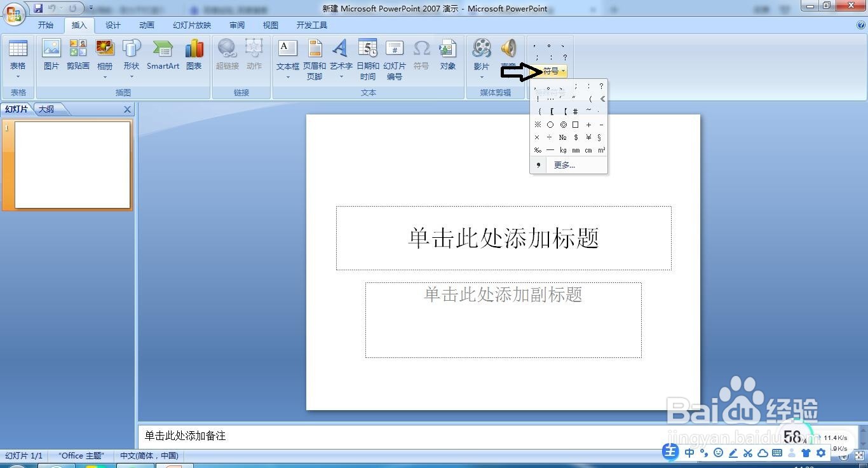
Task: Insert the ○ circle symbol
Action: pos(550,125)
